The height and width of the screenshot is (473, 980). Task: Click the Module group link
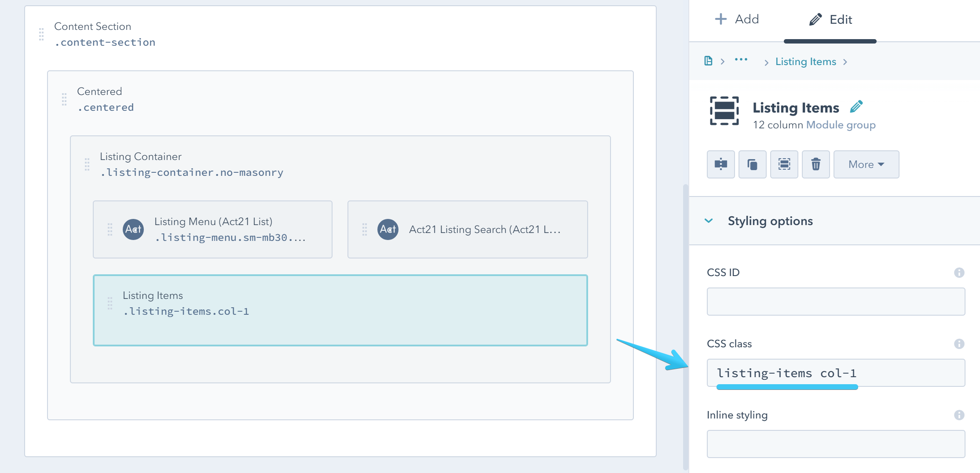841,125
